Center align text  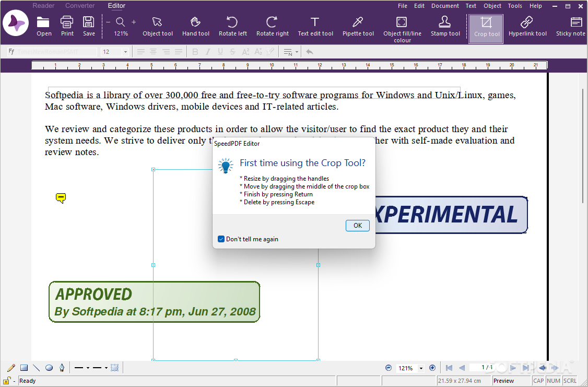[x=154, y=52]
